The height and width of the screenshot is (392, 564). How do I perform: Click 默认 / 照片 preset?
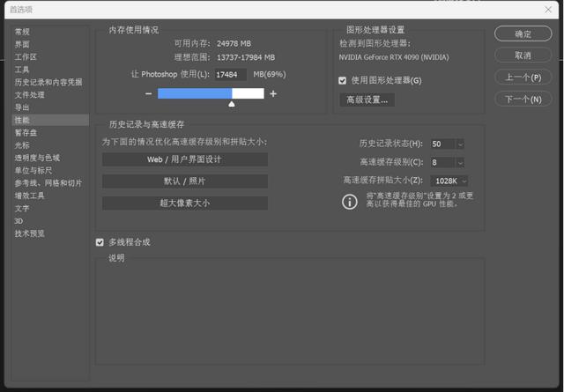(184, 181)
